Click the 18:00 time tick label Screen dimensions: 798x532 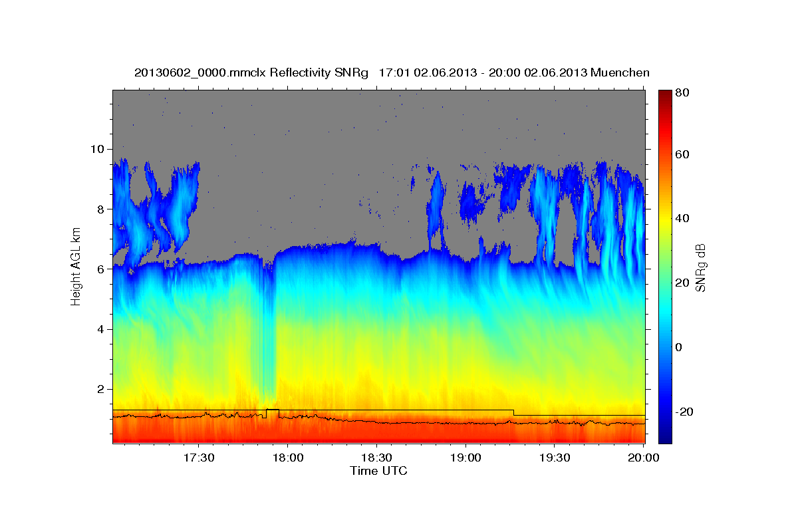pos(287,458)
